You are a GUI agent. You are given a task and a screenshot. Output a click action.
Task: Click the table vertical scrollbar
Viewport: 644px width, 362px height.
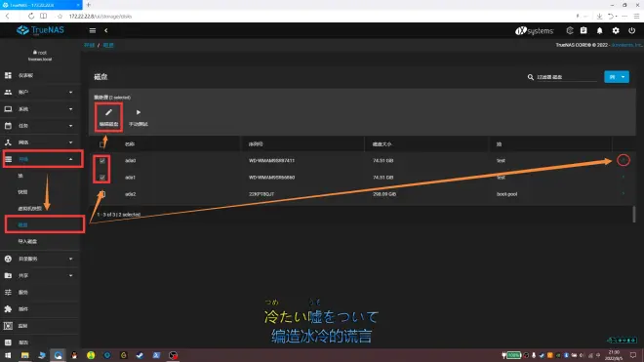click(633, 214)
